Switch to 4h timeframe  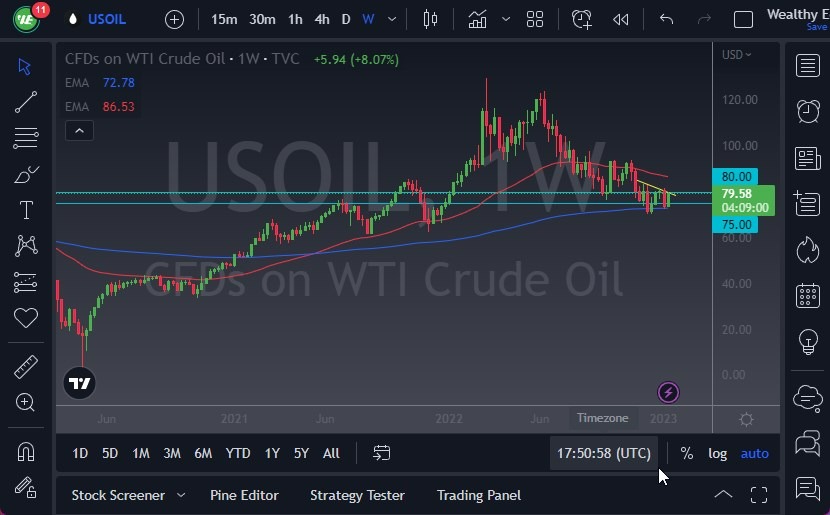[x=322, y=20]
